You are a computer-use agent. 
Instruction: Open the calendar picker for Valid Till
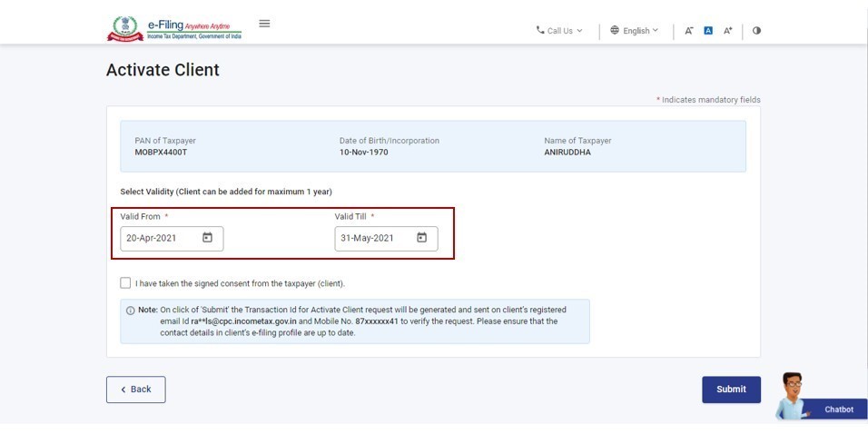click(421, 238)
